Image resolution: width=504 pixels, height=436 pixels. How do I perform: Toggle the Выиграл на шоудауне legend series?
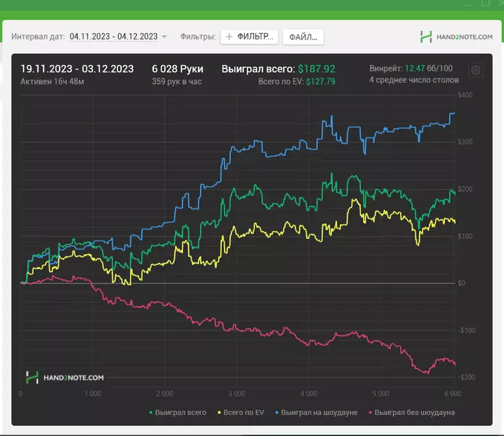click(316, 412)
